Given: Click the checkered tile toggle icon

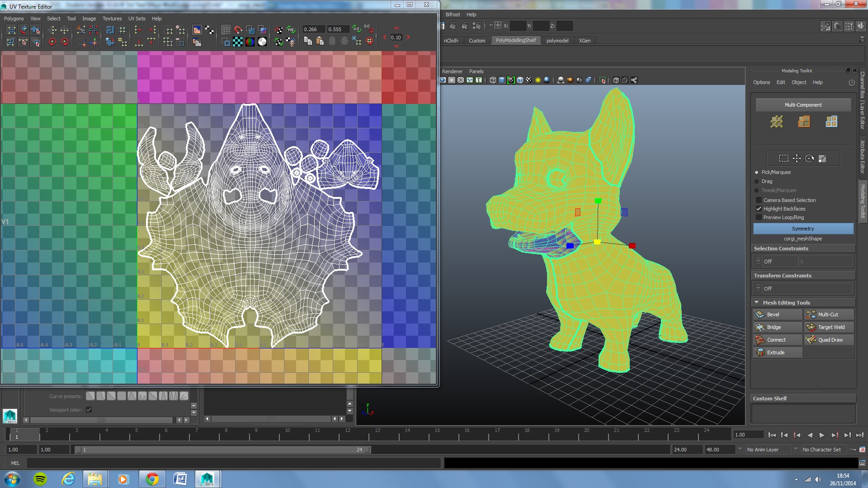Looking at the screenshot, I should click(x=209, y=30).
